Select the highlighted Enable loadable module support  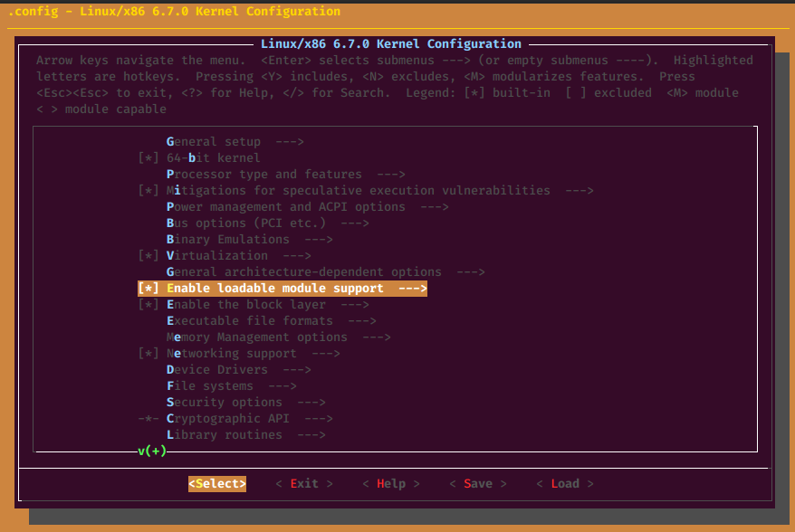point(282,289)
